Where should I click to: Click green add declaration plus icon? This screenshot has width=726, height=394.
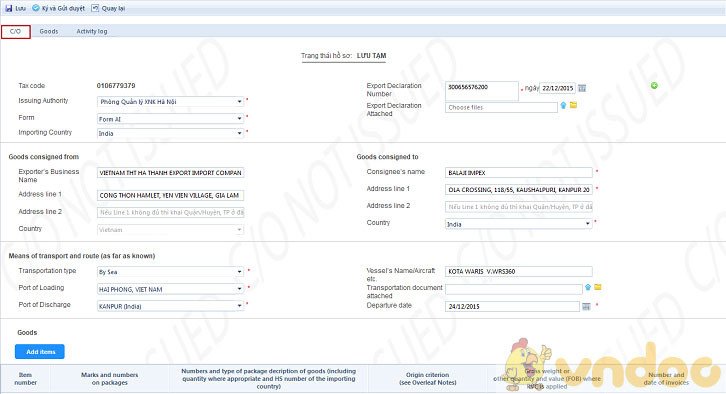coord(654,86)
